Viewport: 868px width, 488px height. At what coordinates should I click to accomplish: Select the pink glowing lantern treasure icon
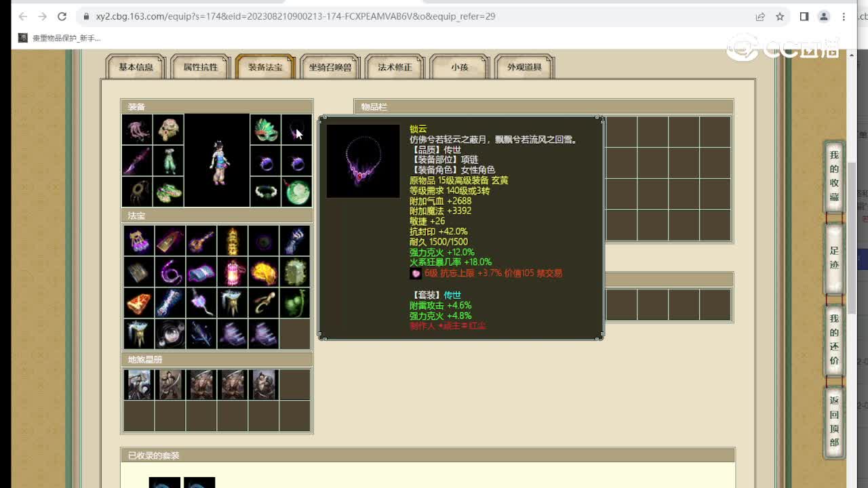coord(233,272)
